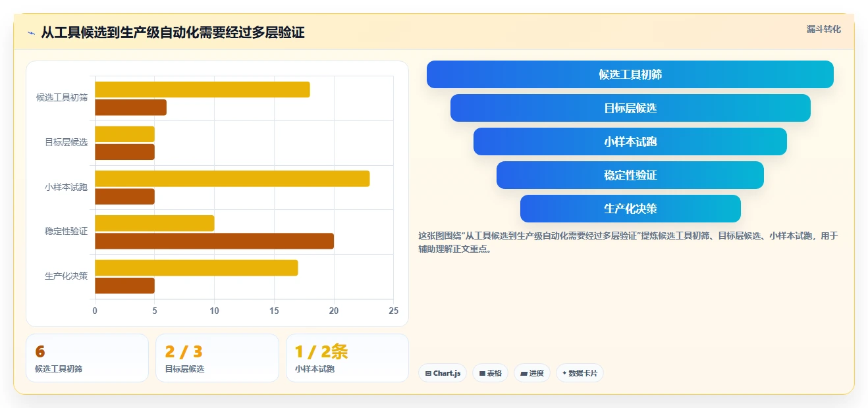Click the 目标层候选 caption under 2 / 3
This screenshot has height=408, width=868.
pos(185,369)
